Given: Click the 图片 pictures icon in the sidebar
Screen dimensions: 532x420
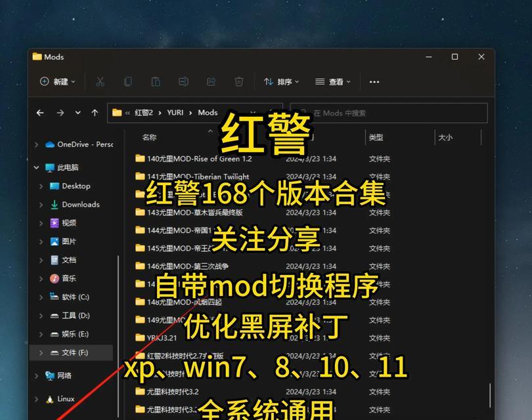Looking at the screenshot, I should (x=55, y=241).
